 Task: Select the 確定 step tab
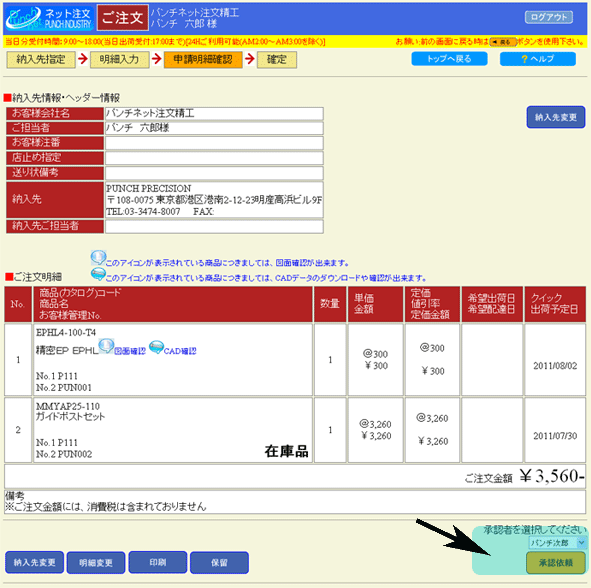point(277,60)
